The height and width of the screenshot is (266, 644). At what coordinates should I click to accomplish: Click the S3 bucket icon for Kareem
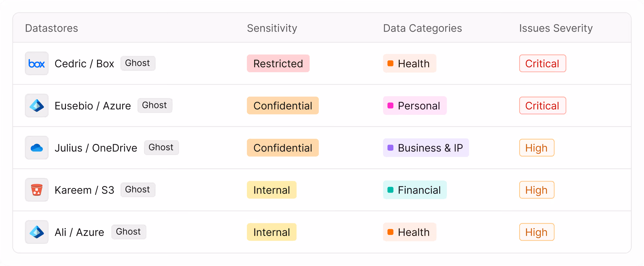tap(37, 190)
